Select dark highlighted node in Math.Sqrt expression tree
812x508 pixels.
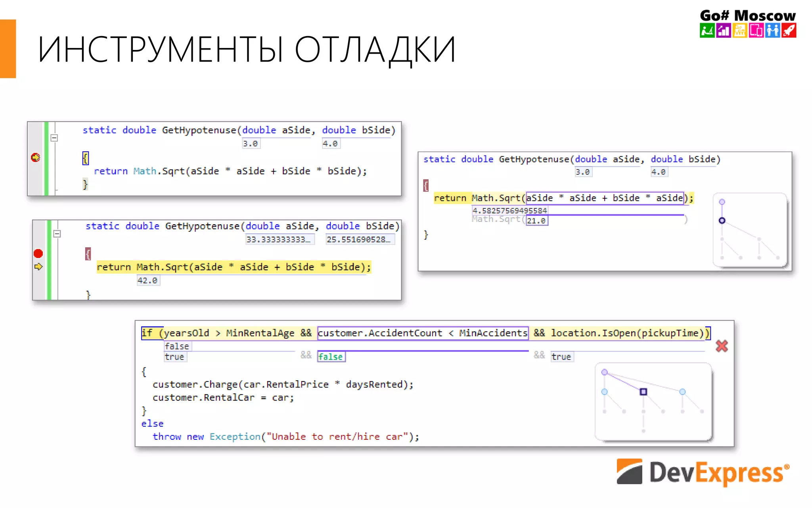coord(722,221)
